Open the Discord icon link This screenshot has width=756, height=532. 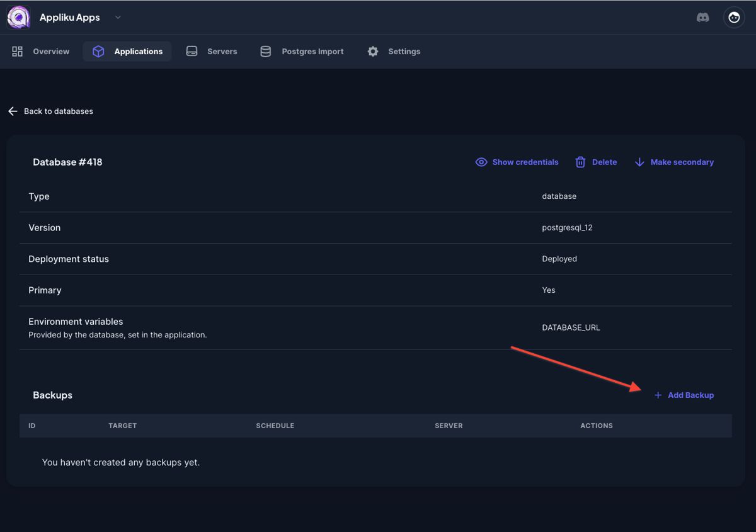702,18
